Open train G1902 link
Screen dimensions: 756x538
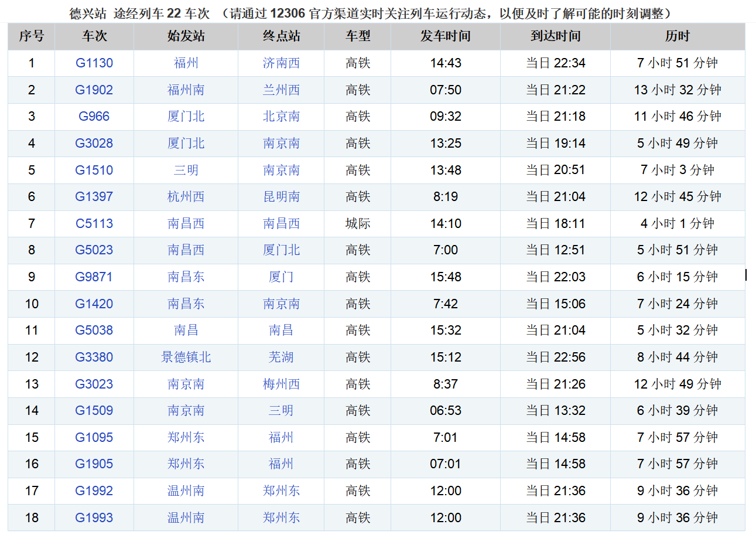pyautogui.click(x=94, y=90)
